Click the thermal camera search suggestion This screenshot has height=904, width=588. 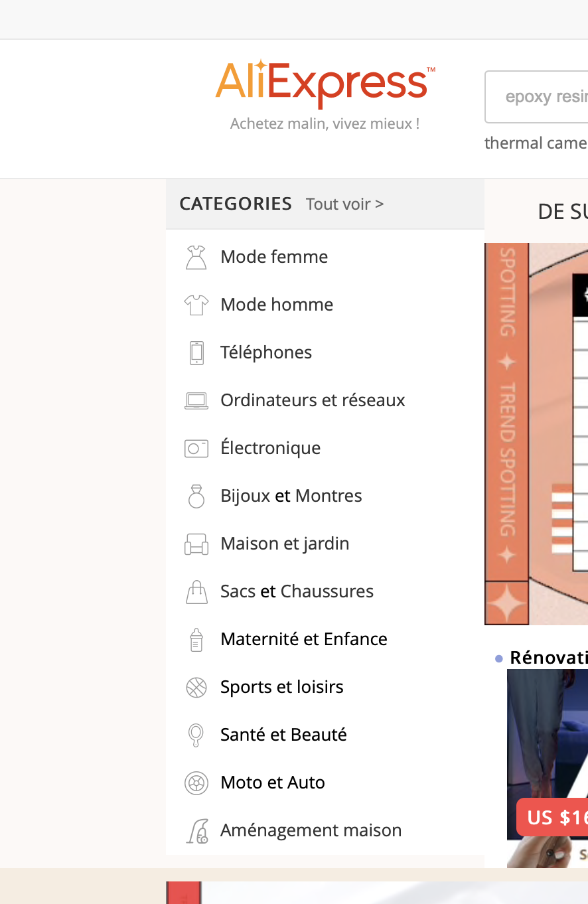pyautogui.click(x=536, y=143)
